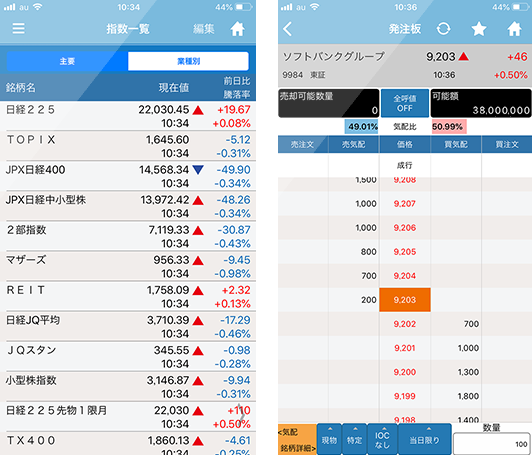Select the REIT index row
532x455 pixels.
point(128,297)
